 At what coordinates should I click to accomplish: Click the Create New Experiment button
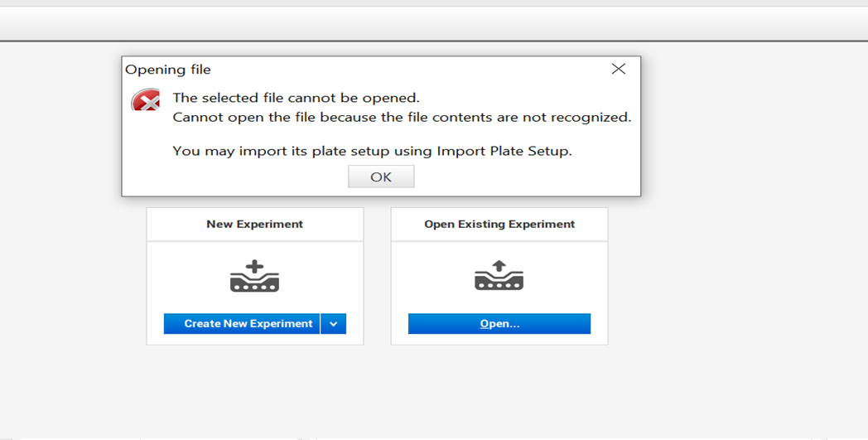pos(248,324)
